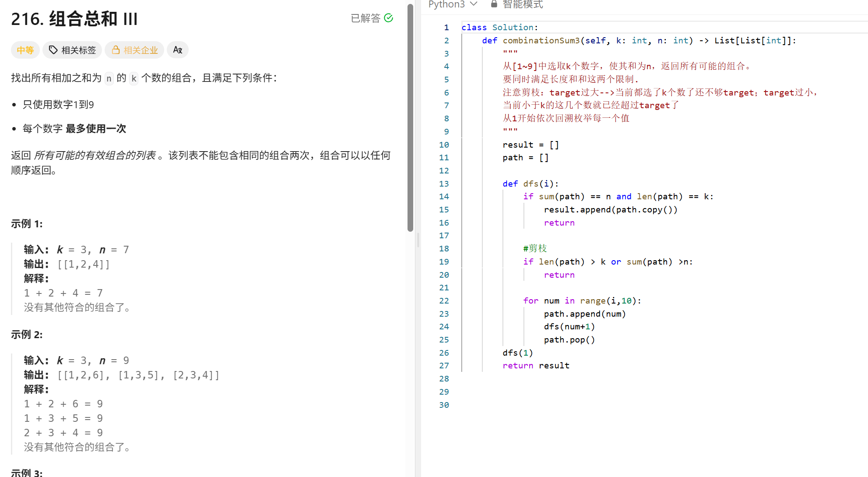Click the divider handle between the panels
Image resolution: width=868 pixels, height=477 pixels.
(418, 240)
